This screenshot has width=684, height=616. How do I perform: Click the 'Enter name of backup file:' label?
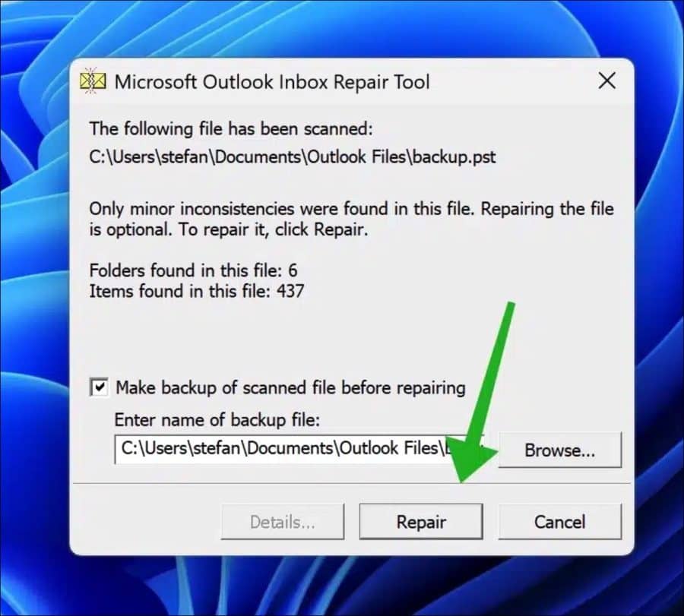(x=217, y=420)
